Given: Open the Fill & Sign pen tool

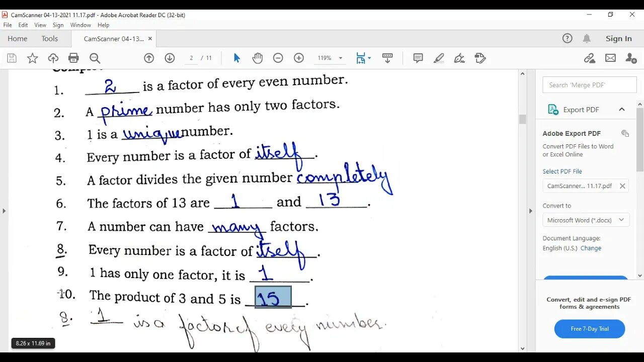Looking at the screenshot, I should pos(459,58).
